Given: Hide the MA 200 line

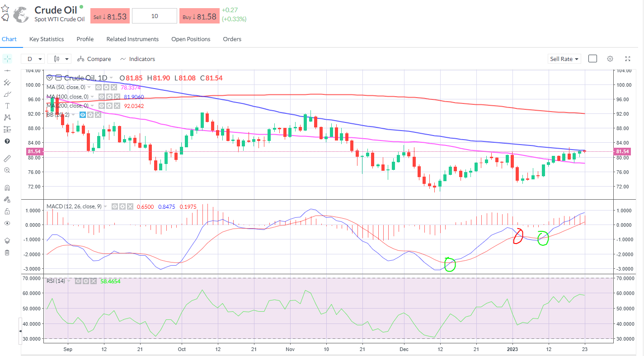Looking at the screenshot, I should pos(102,106).
